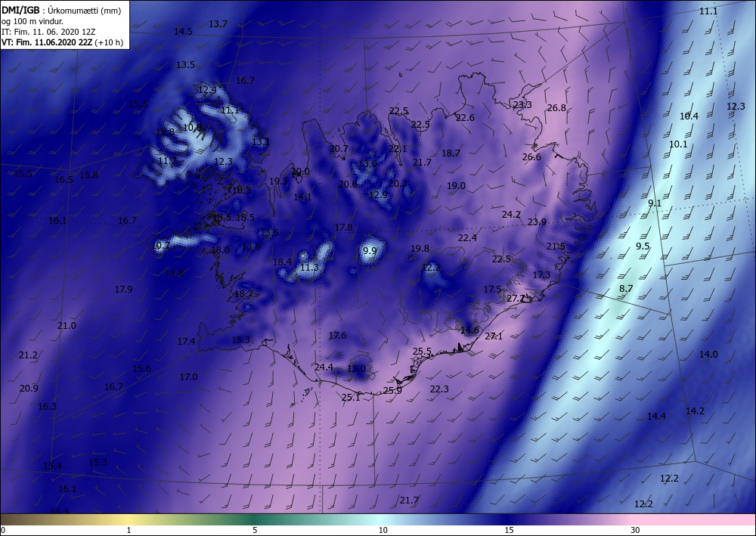Click the 25.1 value on the south coast

351,398
